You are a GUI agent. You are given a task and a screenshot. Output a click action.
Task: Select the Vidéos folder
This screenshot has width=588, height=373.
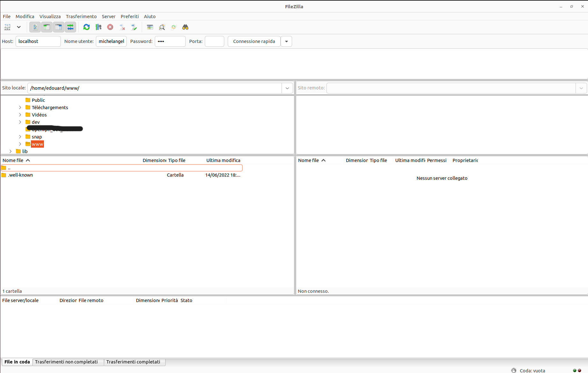pyautogui.click(x=39, y=115)
